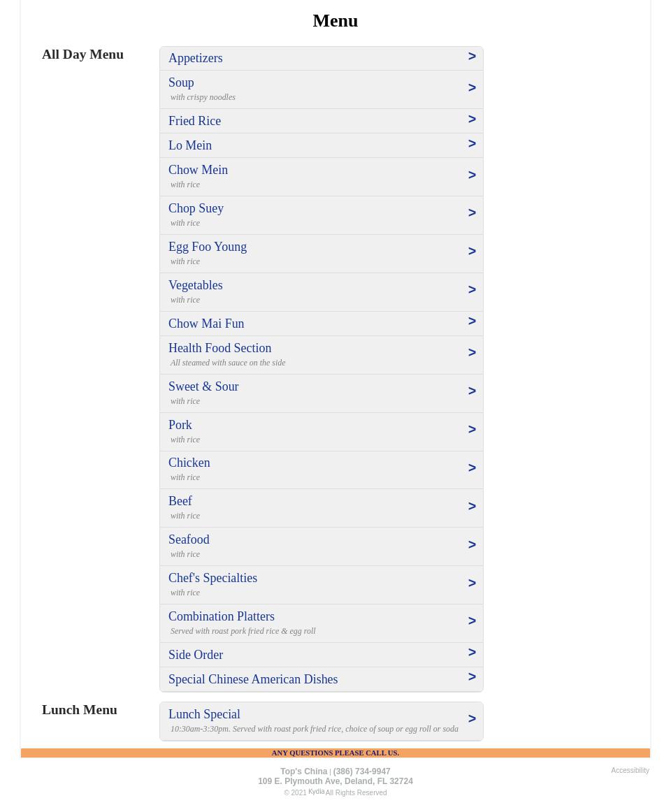Click the arrow beside Fried Rice
671x812 pixels.
(472, 119)
